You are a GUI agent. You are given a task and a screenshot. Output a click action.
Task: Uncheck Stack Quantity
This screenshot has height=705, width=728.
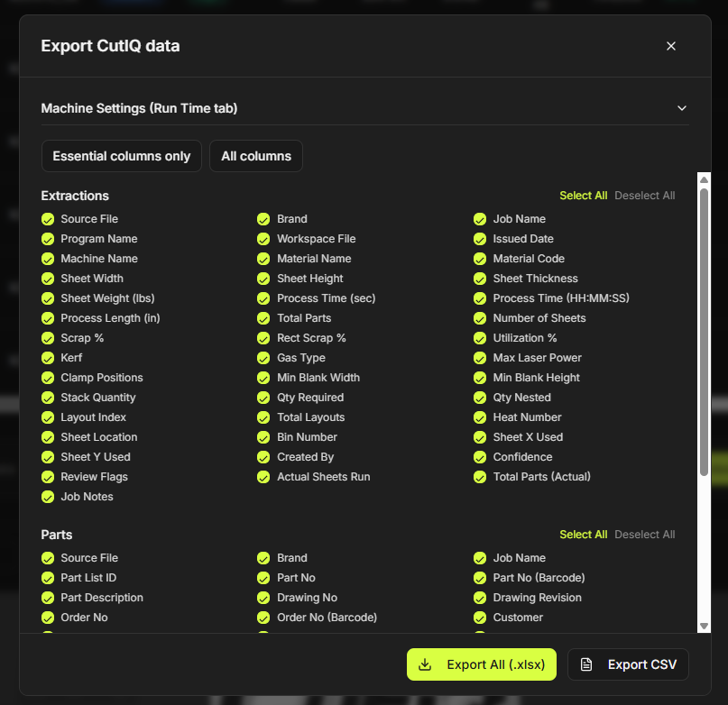[x=48, y=398]
